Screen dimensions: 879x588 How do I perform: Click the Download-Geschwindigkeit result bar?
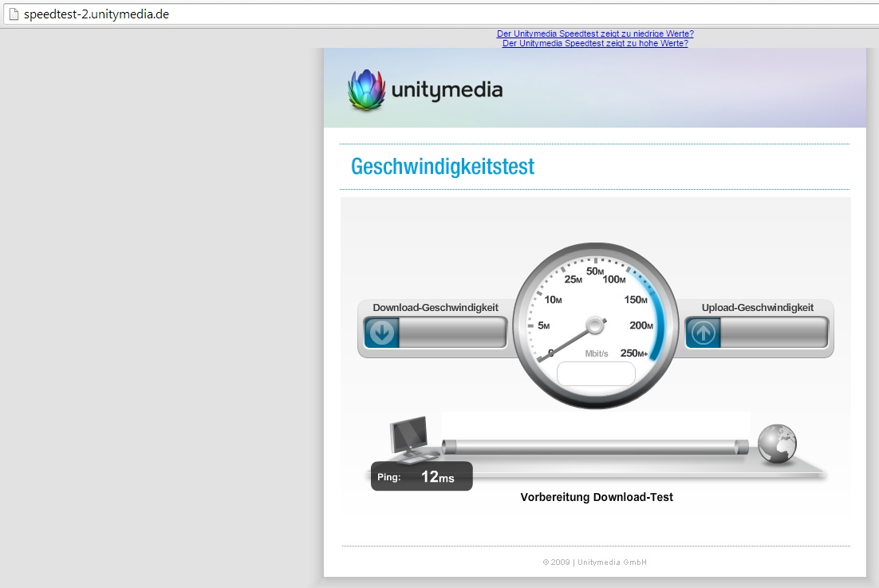tap(436, 333)
